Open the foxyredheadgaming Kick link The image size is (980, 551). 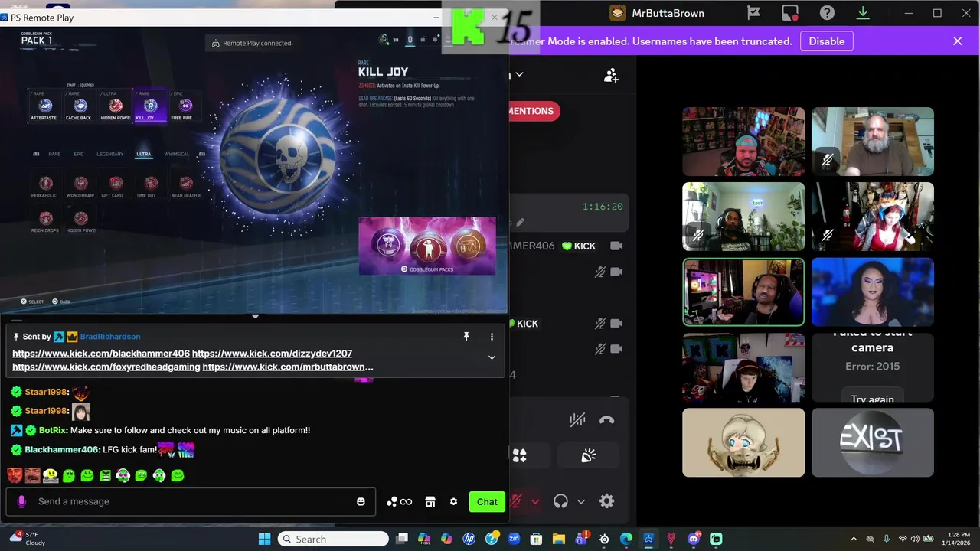pos(106,367)
